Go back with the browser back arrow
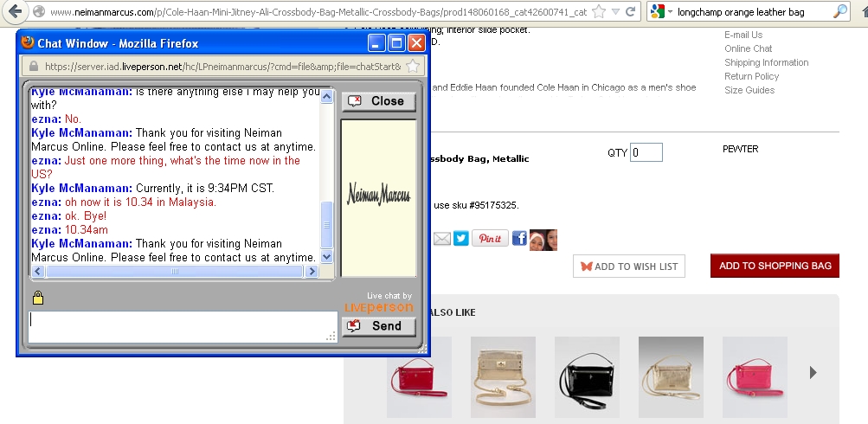The height and width of the screenshot is (424, 868). coord(15,11)
